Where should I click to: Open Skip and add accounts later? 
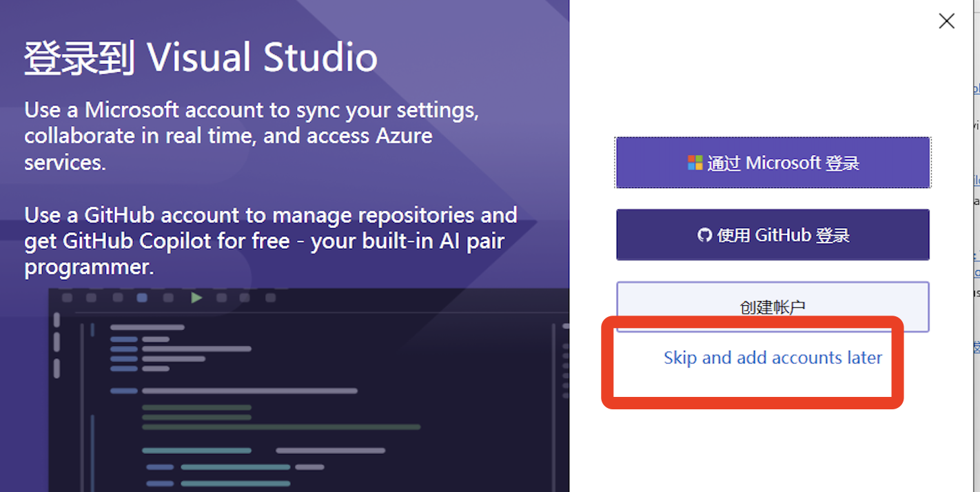(773, 358)
